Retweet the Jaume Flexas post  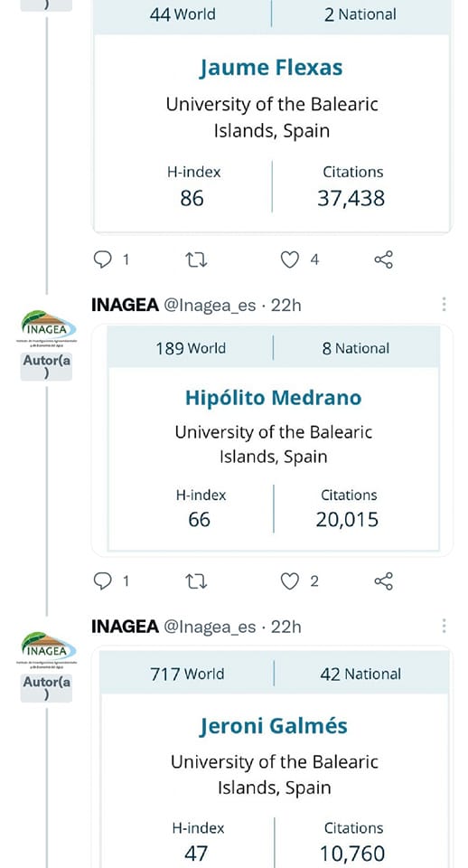pos(196,259)
